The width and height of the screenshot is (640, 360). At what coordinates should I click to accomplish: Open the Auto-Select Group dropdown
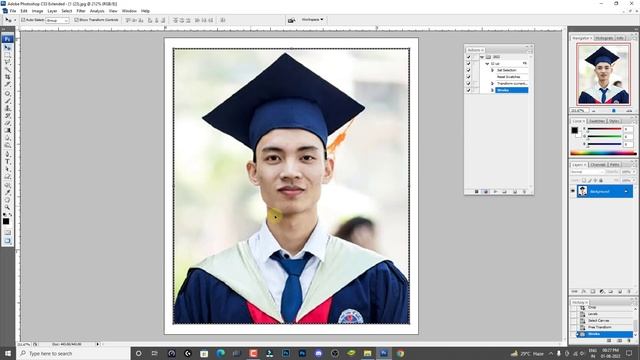point(57,20)
